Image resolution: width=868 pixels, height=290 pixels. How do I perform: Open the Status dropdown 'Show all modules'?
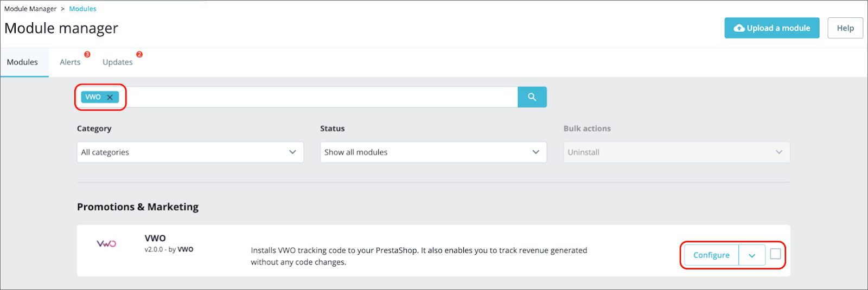tap(433, 152)
